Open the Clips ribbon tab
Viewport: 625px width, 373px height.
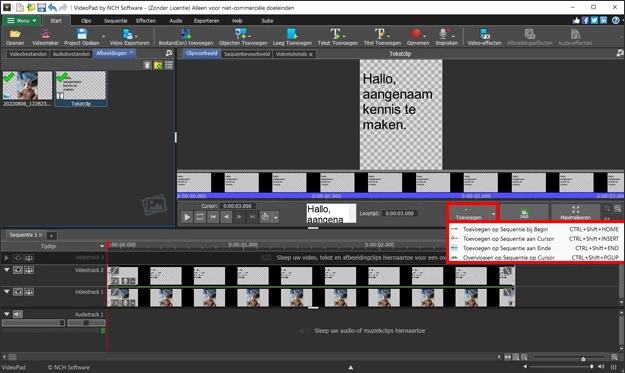86,21
